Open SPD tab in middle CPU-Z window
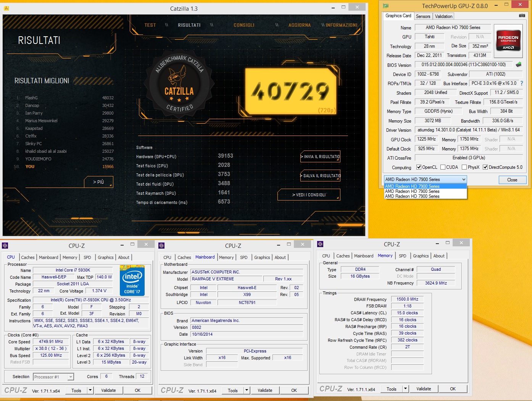 tap(244, 257)
